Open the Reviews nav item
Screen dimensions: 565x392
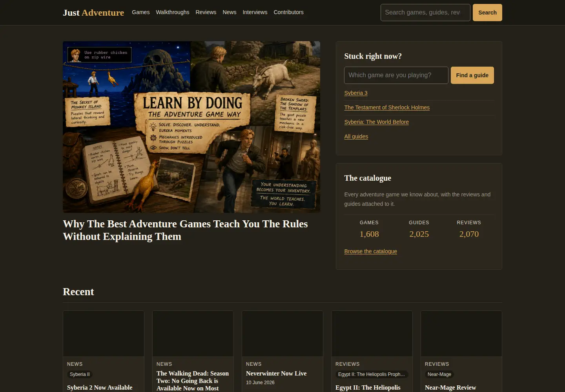(206, 12)
